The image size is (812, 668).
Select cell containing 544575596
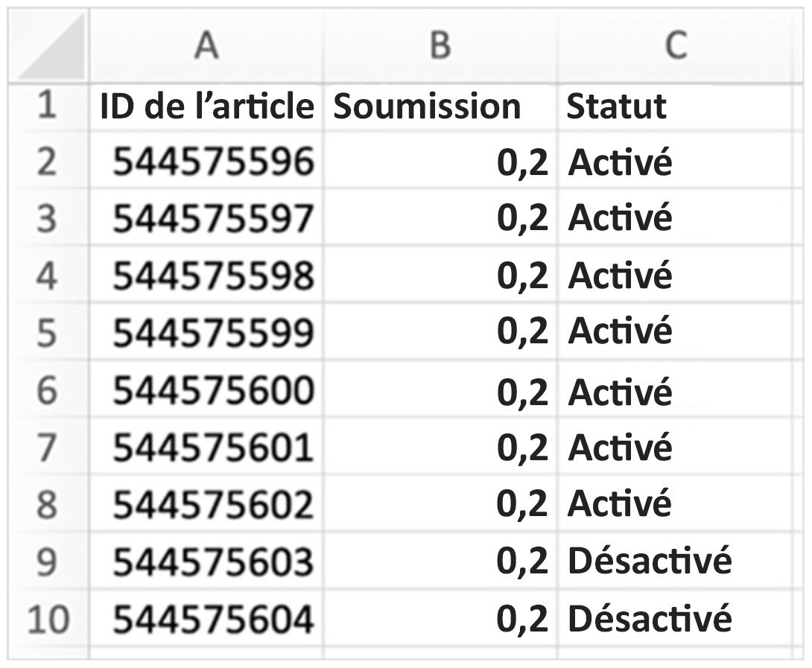212,162
